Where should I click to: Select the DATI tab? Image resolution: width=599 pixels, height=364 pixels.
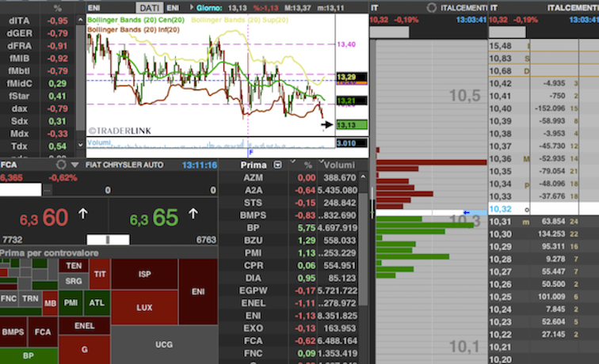tap(150, 8)
